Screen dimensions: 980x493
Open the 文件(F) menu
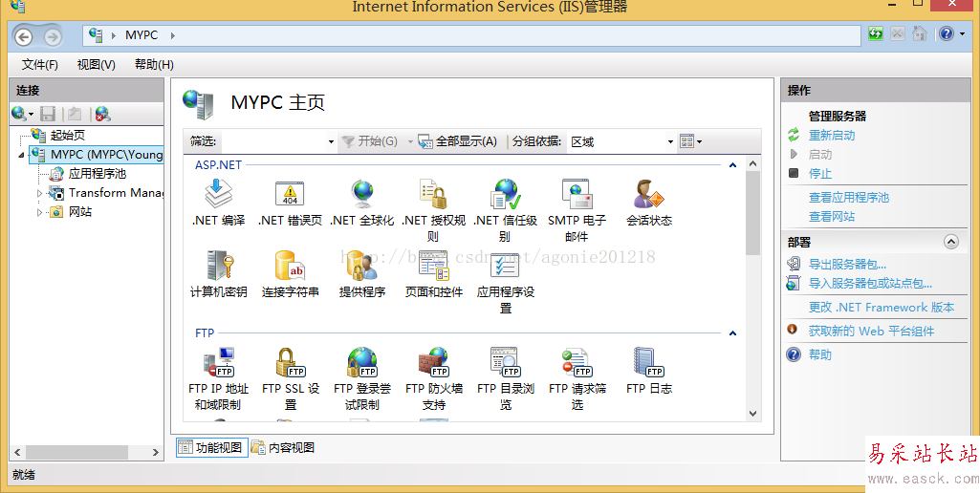click(40, 64)
